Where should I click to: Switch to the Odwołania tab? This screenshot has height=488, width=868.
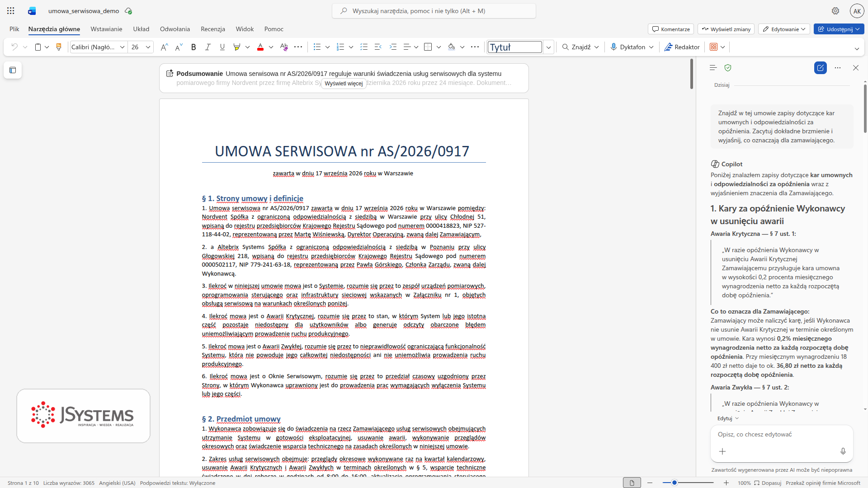coord(175,29)
